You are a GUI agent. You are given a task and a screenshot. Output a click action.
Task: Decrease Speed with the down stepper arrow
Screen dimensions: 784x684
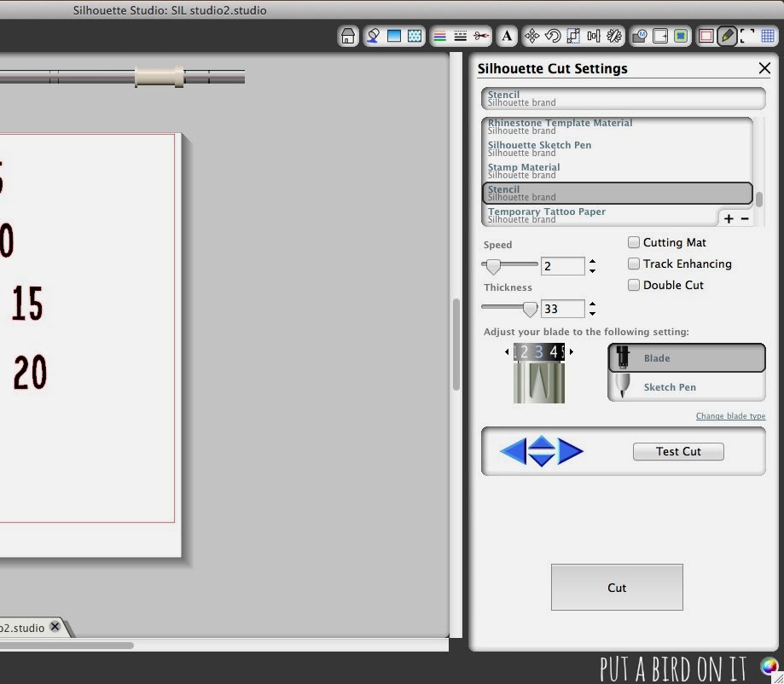(593, 271)
